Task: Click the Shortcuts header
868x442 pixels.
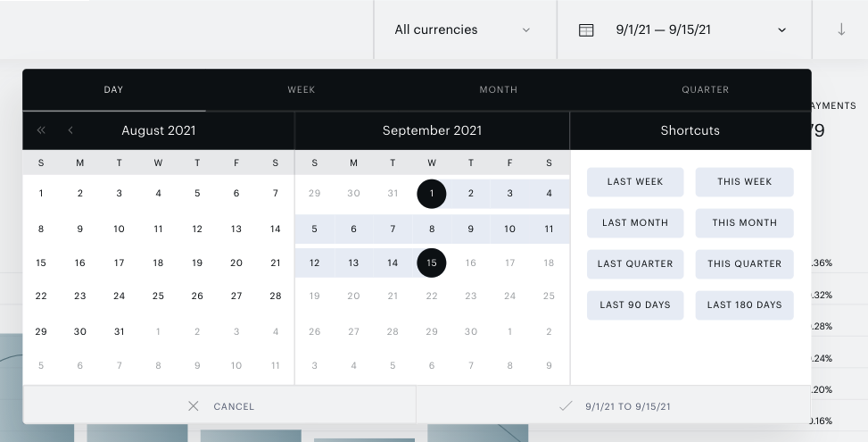Action: [690, 130]
